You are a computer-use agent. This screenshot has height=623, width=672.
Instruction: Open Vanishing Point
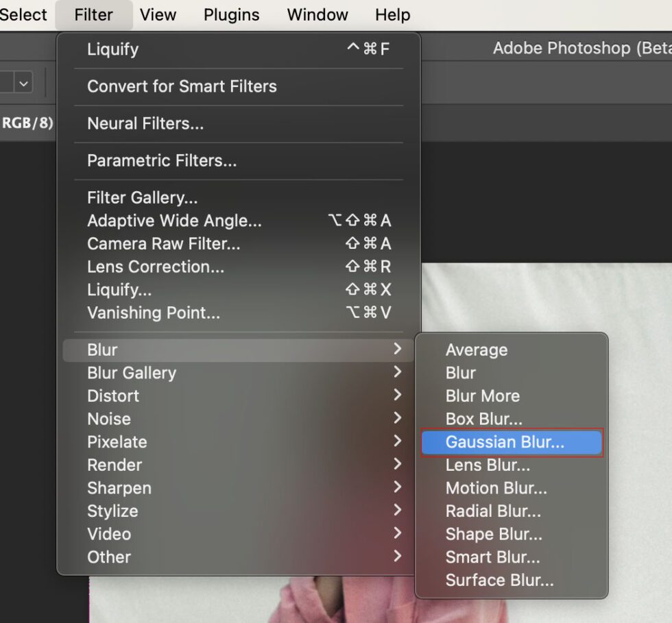pyautogui.click(x=153, y=313)
